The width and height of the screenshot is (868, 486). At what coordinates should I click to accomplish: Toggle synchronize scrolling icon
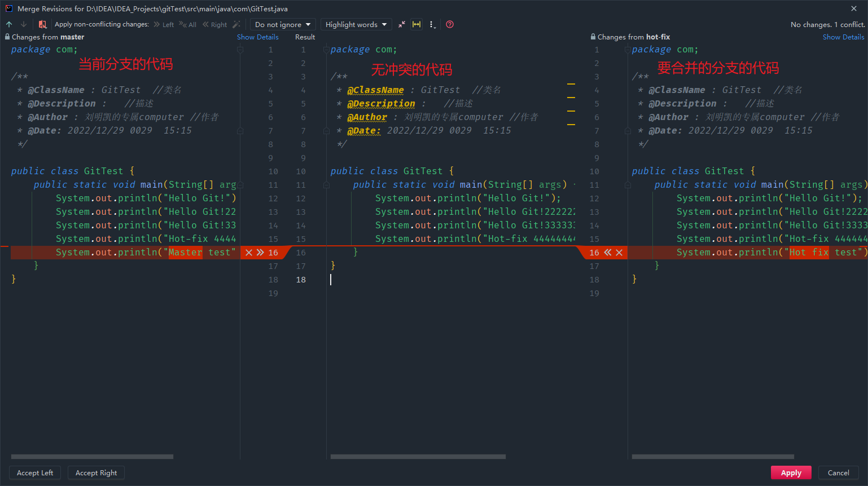pos(417,24)
